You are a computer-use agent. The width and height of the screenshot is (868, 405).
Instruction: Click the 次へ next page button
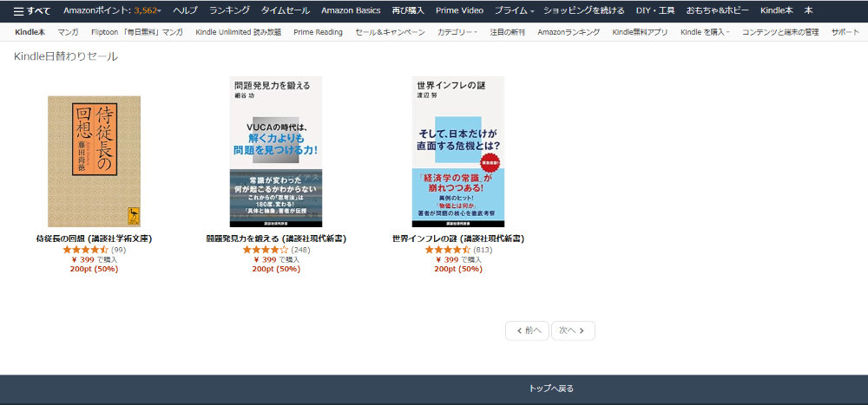[573, 331]
